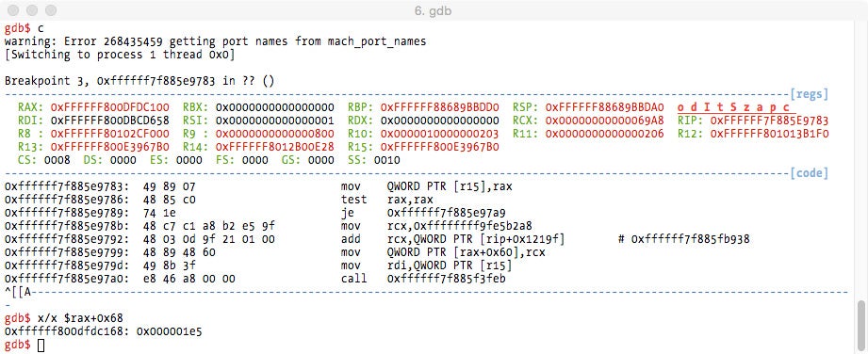Click the zoom window button
The image size is (868, 354).
click(51, 10)
